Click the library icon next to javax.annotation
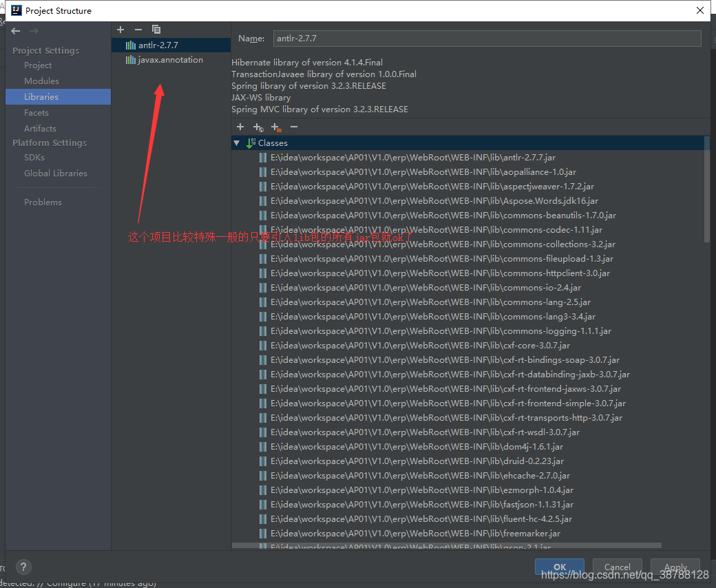Viewport: 716px width, 588px height. click(131, 60)
